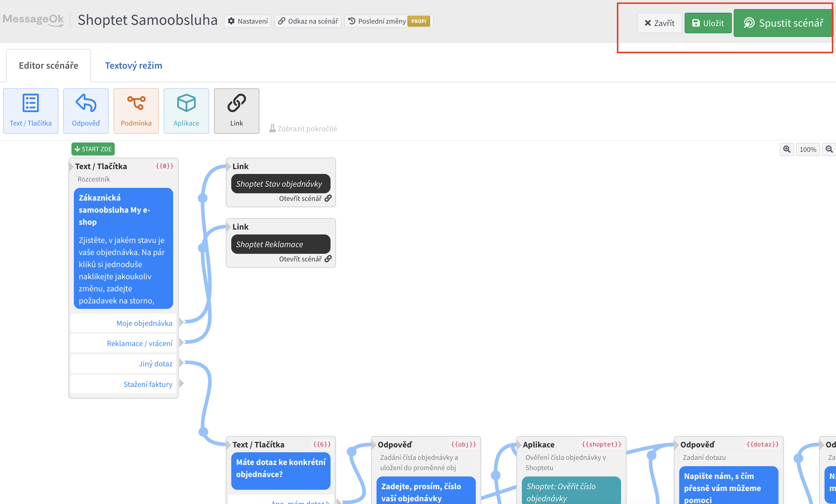Add an Odpověď reply block
This screenshot has height=504, width=836.
coord(86,111)
